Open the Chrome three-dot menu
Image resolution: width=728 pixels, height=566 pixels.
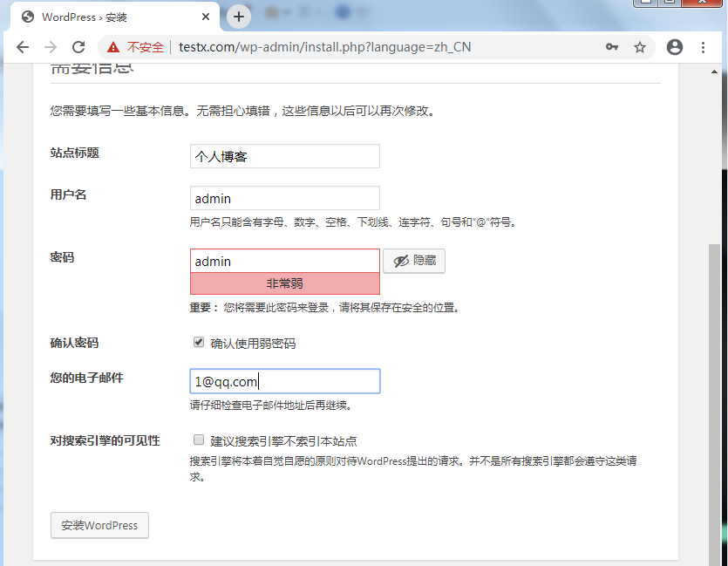(703, 47)
